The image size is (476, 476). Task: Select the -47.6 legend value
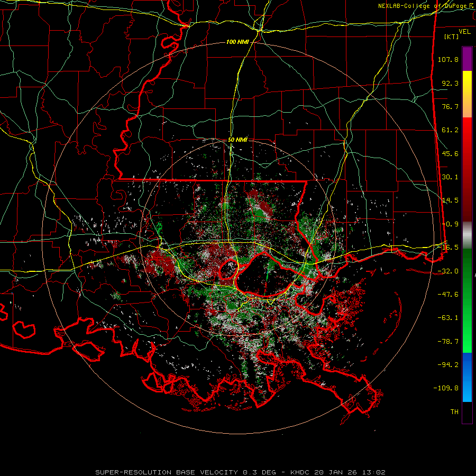click(x=448, y=295)
